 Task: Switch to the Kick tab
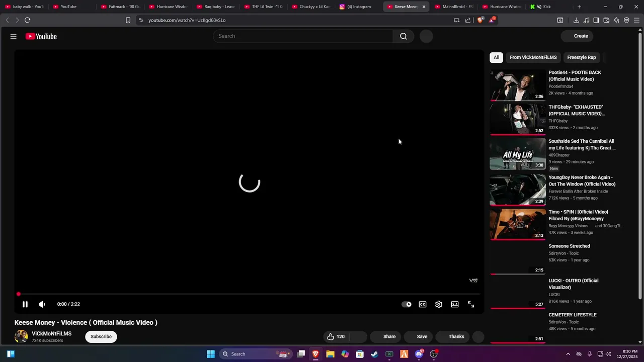[547, 7]
